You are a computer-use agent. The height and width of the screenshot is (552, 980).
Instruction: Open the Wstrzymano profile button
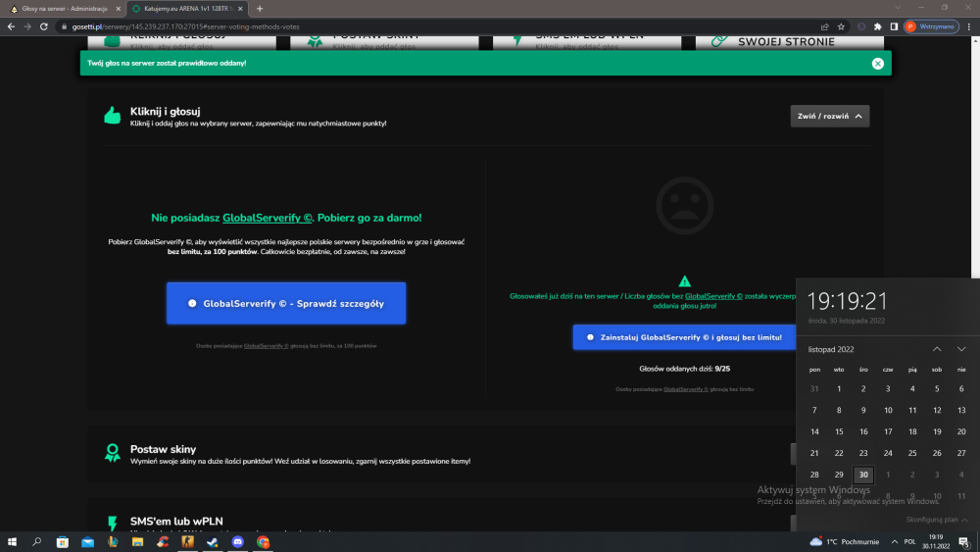pyautogui.click(x=931, y=26)
